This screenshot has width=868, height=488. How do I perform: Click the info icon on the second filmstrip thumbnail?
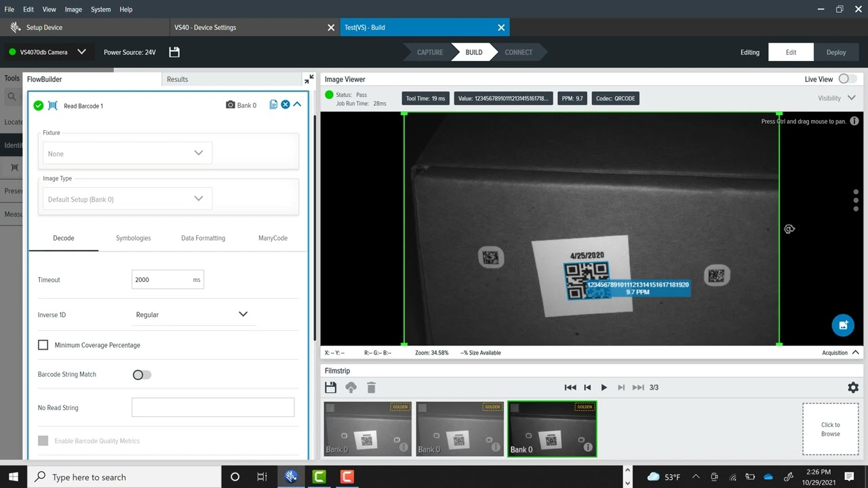[x=496, y=447]
